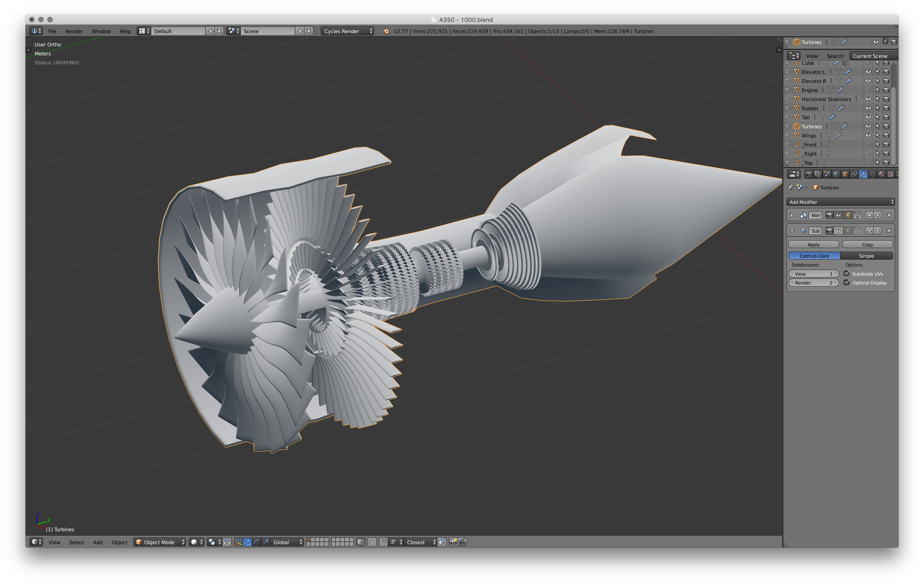Image resolution: width=924 pixels, height=584 pixels.
Task: Open the Object Mode dropdown
Action: click(160, 542)
